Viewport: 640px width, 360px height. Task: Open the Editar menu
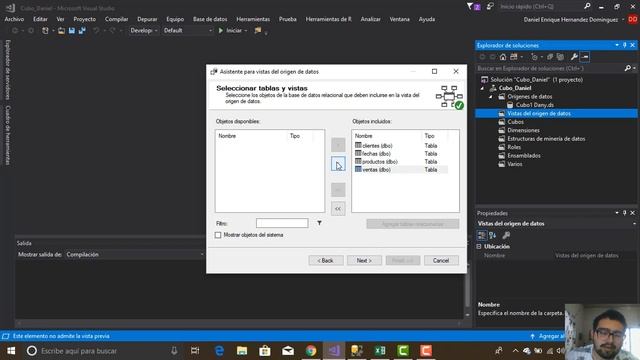click(40, 19)
